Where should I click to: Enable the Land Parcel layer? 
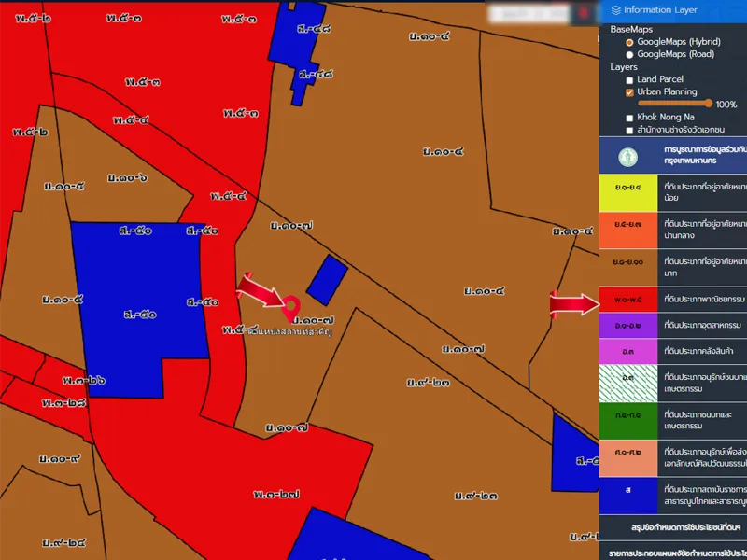[629, 80]
